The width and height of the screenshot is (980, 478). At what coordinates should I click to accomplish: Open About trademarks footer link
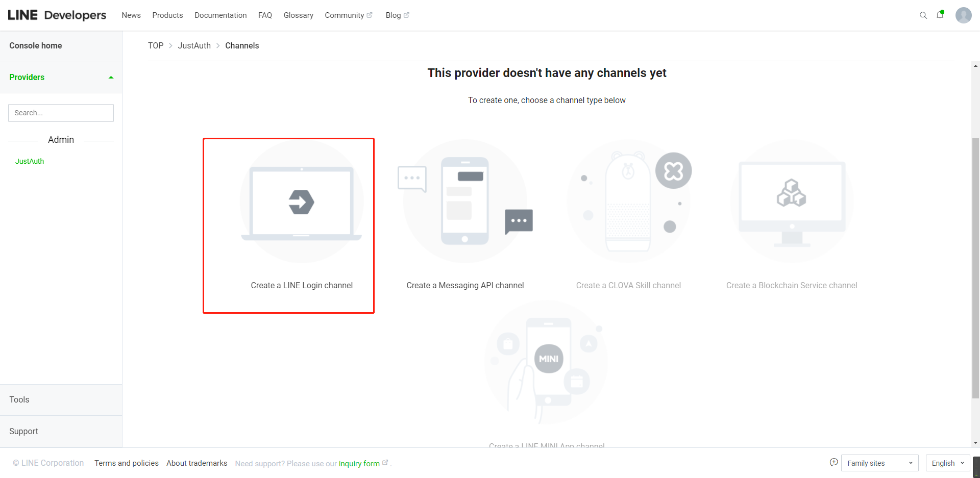(x=197, y=463)
